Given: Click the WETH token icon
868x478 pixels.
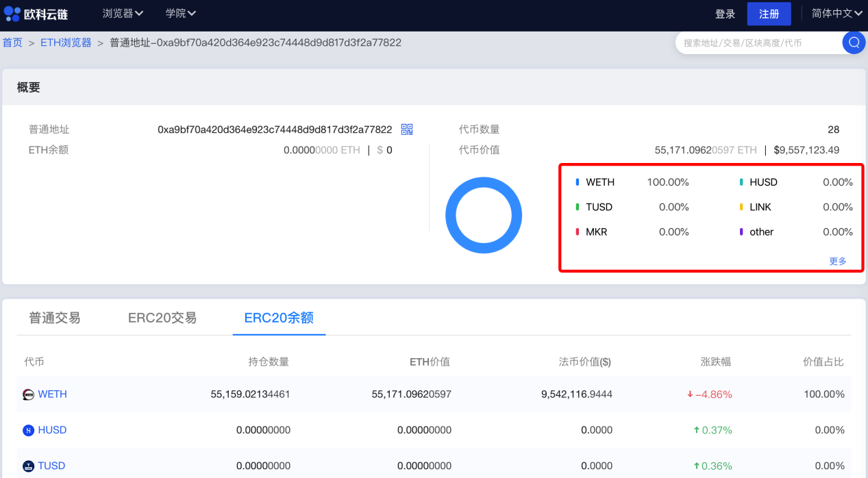Looking at the screenshot, I should [x=28, y=394].
